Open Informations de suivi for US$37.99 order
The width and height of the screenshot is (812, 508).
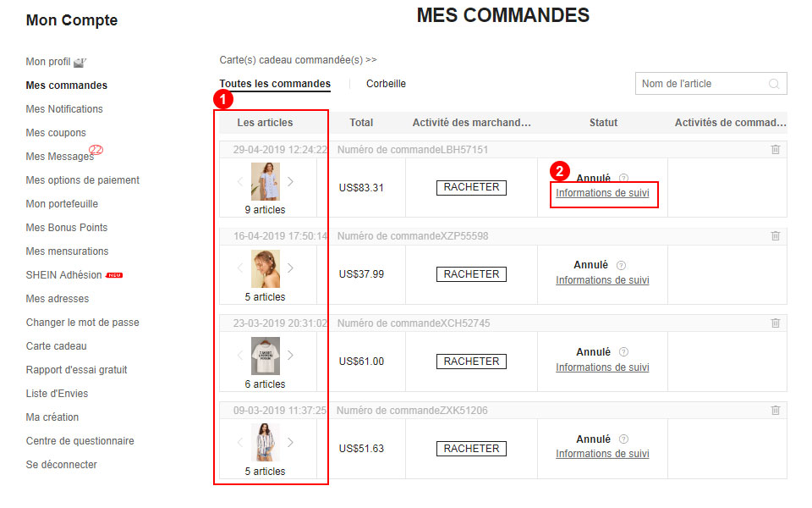pyautogui.click(x=602, y=280)
